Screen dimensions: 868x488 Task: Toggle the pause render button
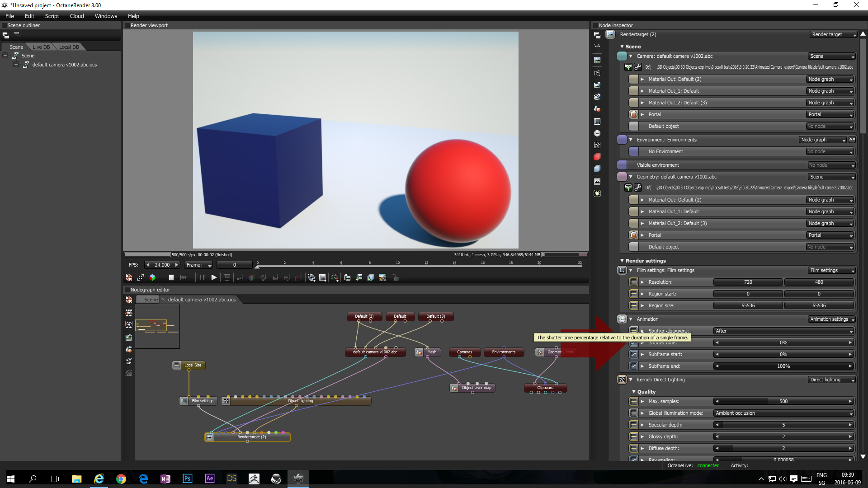202,277
